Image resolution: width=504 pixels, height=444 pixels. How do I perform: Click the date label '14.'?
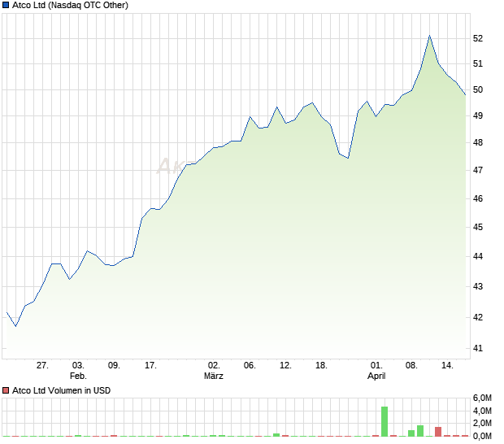[447, 366]
